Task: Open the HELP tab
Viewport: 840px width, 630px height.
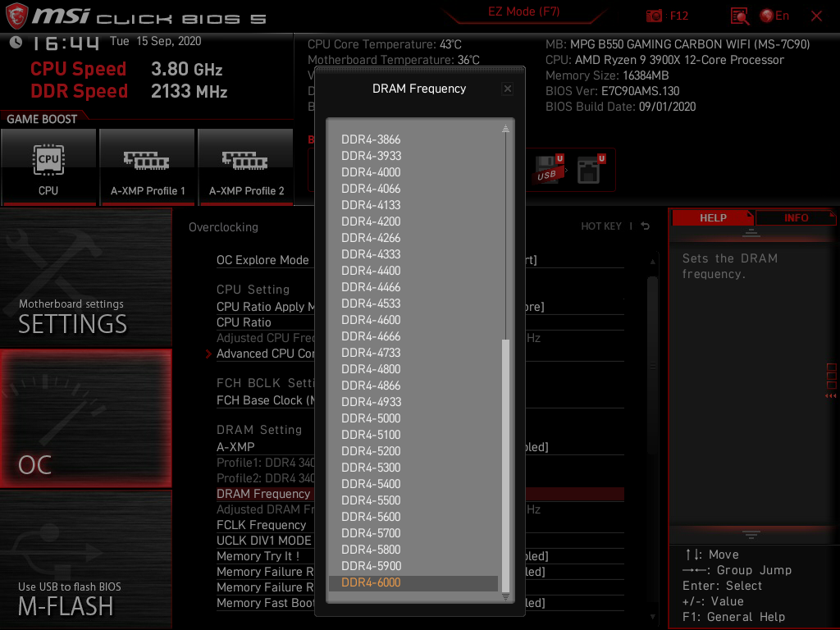Action: pyautogui.click(x=713, y=218)
